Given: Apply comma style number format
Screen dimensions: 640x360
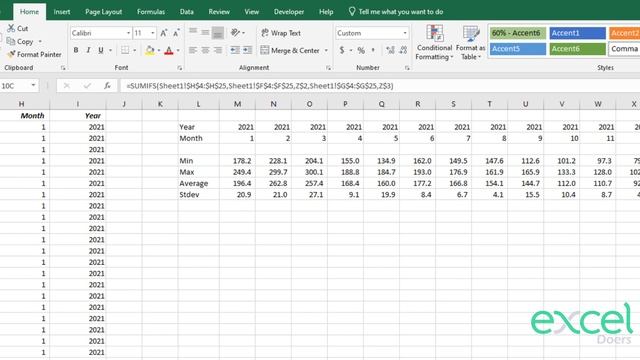Looking at the screenshot, I should tap(373, 50).
